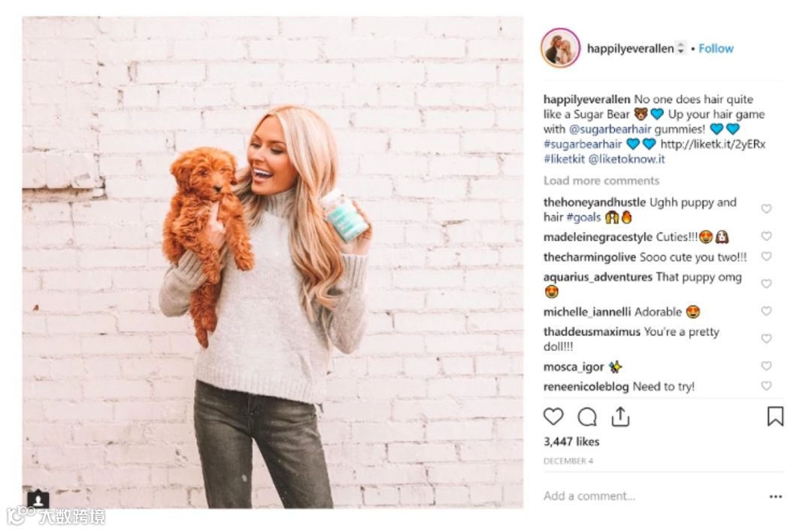Open @liketoknow.it mention link

626,159
